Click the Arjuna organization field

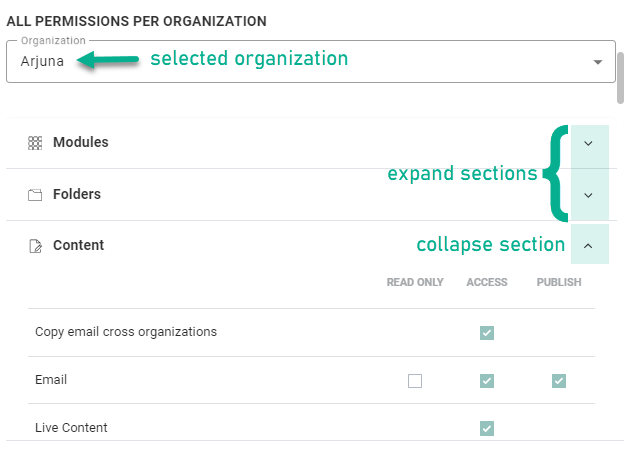pos(300,62)
